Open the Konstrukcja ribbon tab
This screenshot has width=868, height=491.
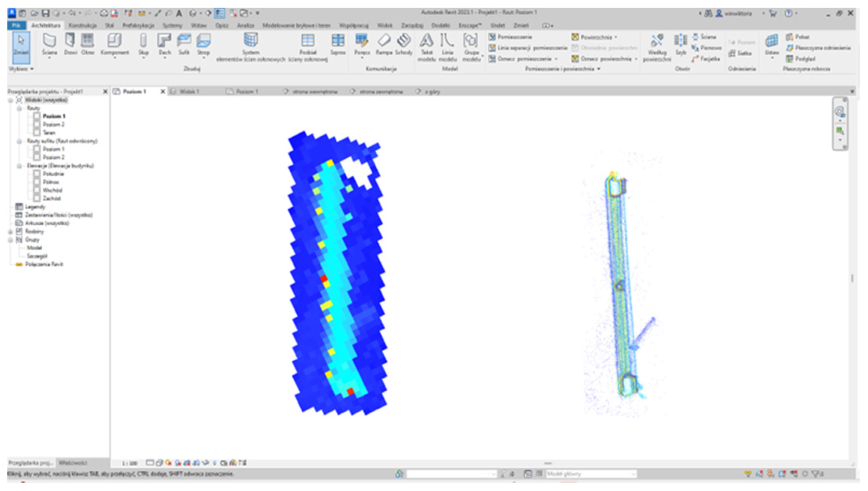point(82,25)
